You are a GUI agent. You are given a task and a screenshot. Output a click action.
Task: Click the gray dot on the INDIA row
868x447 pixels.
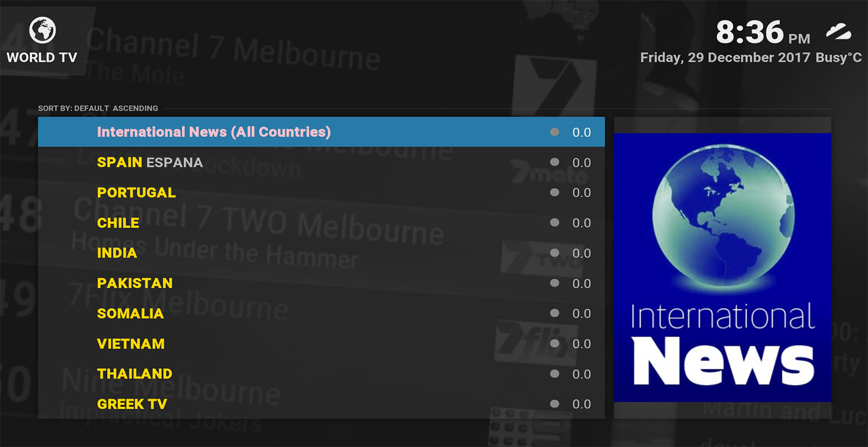[554, 252]
